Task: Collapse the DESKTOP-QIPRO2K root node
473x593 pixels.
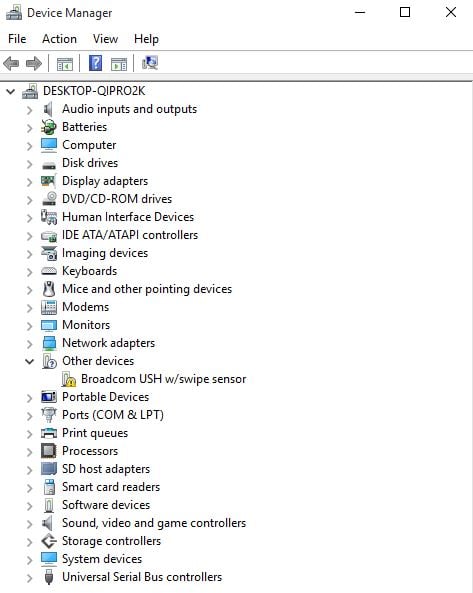Action: point(11,91)
